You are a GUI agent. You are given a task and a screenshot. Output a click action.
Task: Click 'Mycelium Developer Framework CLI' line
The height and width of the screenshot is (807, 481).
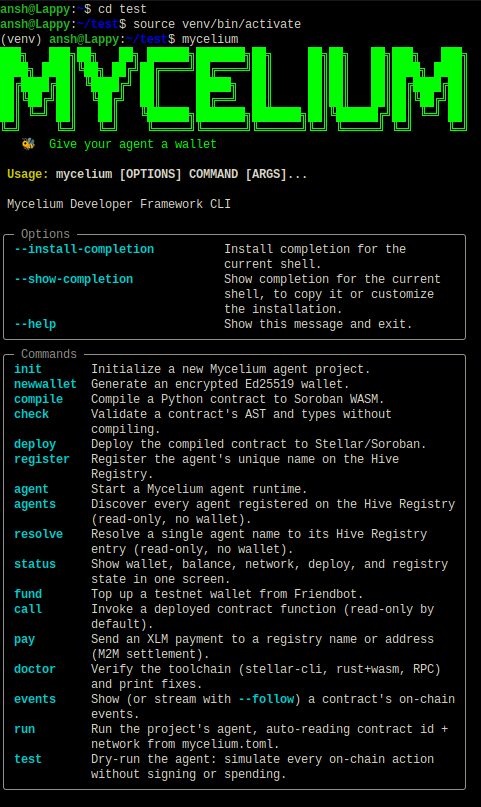119,204
